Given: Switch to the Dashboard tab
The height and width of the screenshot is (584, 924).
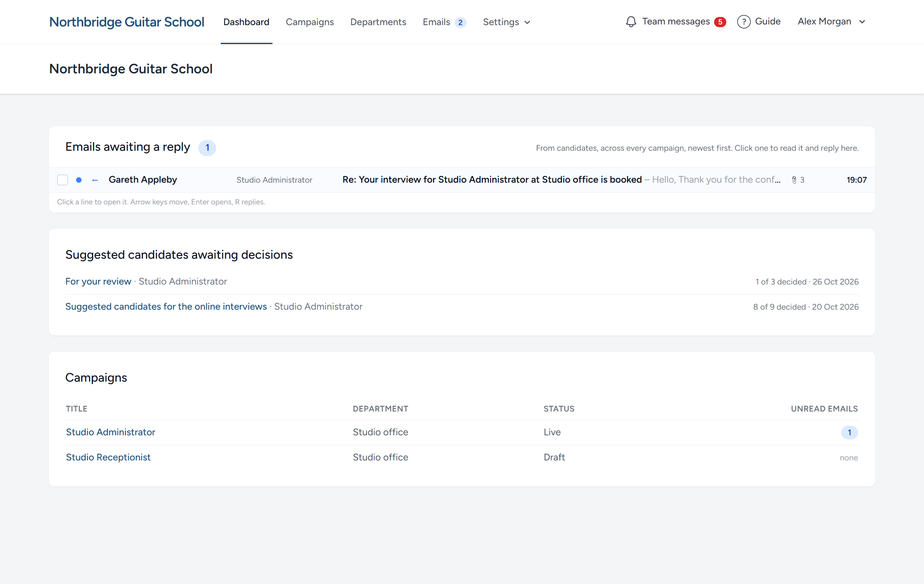Looking at the screenshot, I should [246, 22].
